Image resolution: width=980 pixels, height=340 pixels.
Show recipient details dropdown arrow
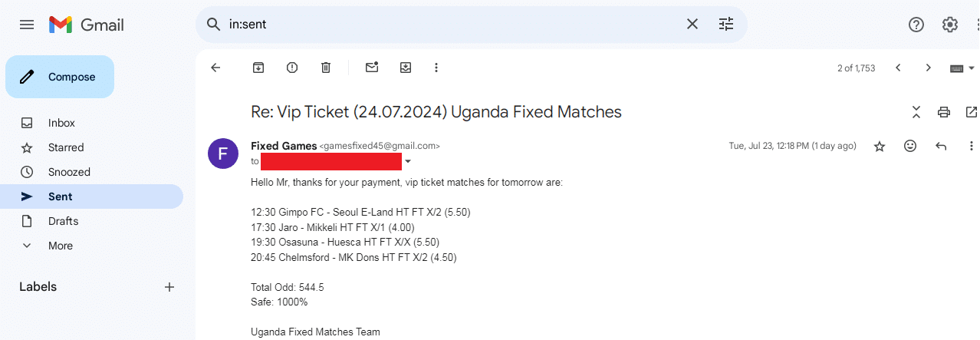(x=408, y=162)
